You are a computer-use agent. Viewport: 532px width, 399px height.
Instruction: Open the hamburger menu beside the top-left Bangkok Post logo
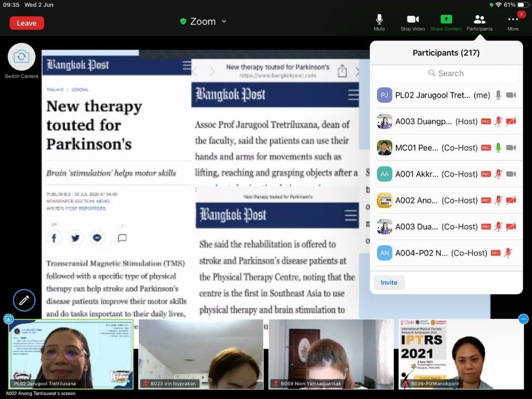pyautogui.click(x=187, y=65)
